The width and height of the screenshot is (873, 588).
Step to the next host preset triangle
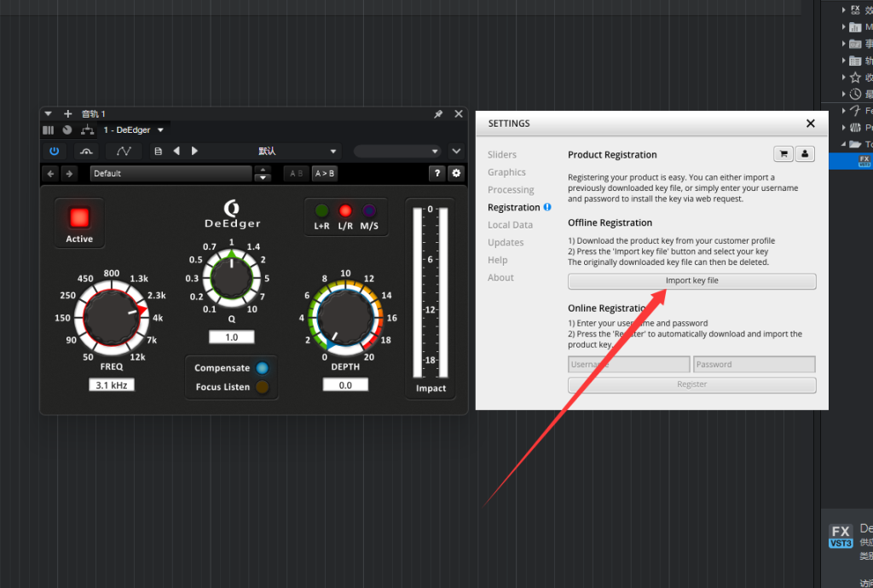194,151
